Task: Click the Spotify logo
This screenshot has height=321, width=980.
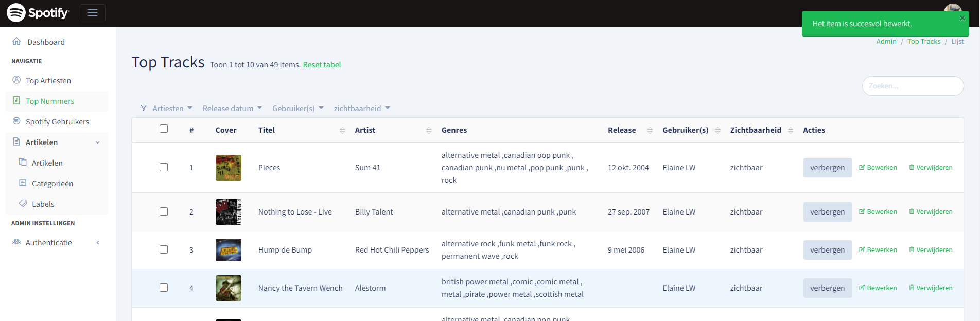Action: (38, 12)
